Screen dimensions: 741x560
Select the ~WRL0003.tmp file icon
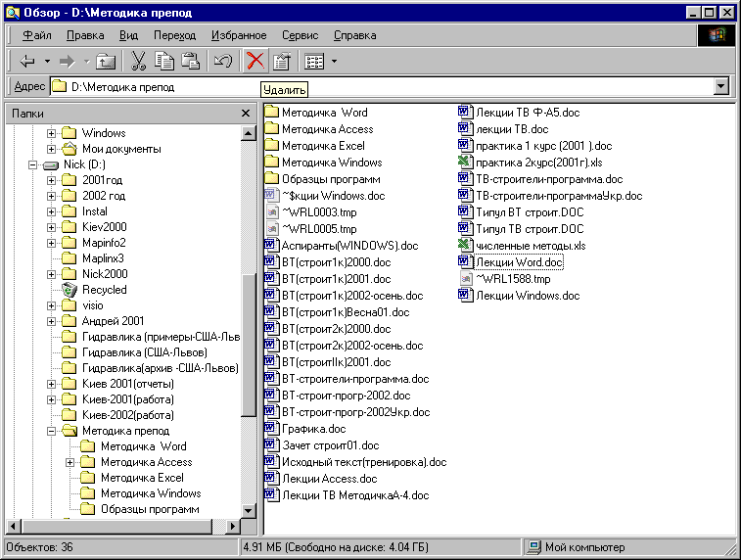click(x=271, y=212)
